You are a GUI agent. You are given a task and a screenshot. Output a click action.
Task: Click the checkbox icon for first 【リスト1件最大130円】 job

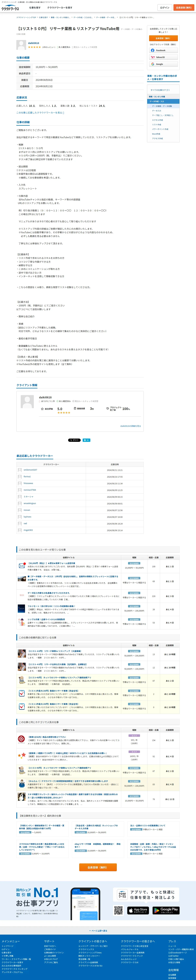(22, 693)
